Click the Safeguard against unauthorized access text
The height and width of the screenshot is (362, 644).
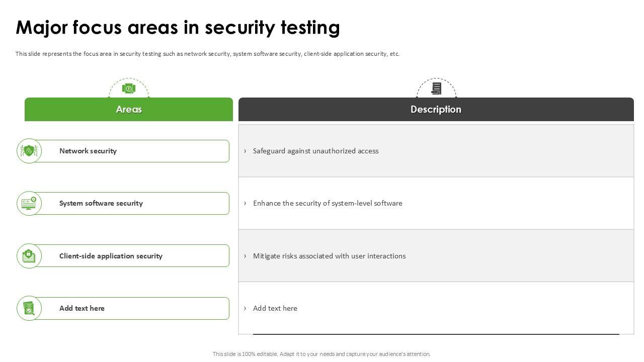[315, 151]
